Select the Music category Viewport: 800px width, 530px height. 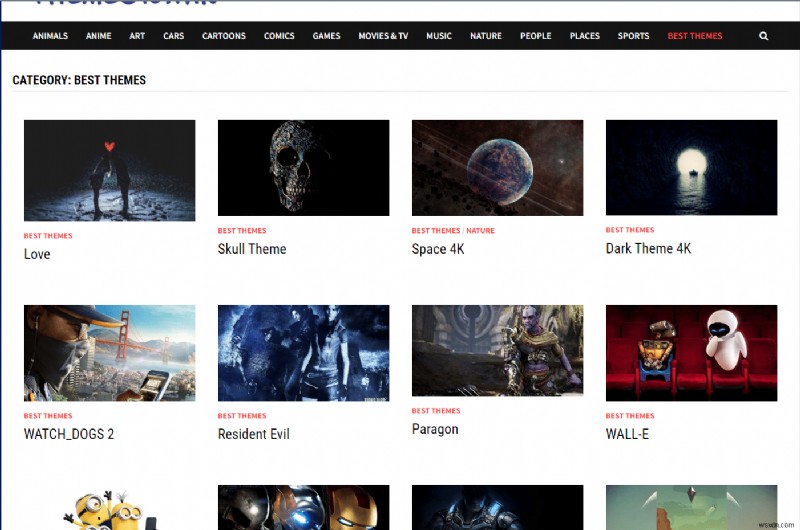(x=439, y=36)
